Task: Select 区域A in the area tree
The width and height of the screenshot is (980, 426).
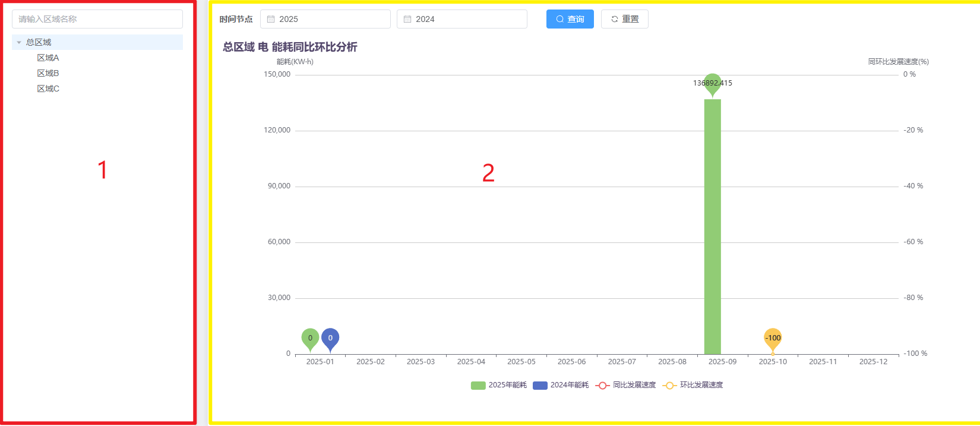Action: tap(48, 58)
